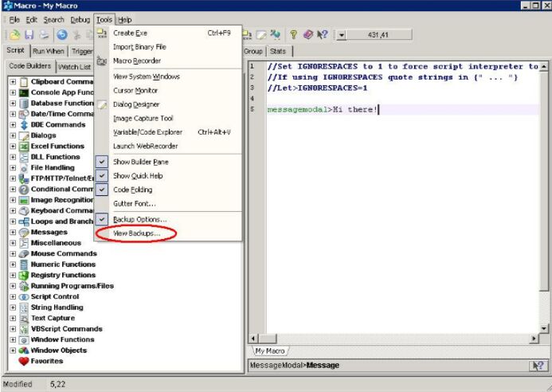Expand the Mouse Commands tree node
The height and width of the screenshot is (392, 552).
click(13, 253)
